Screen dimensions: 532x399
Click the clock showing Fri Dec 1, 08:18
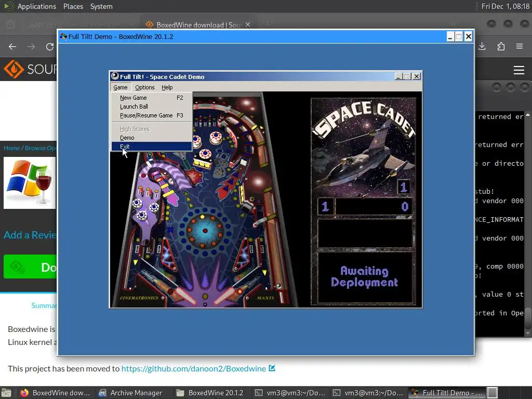[x=505, y=6]
